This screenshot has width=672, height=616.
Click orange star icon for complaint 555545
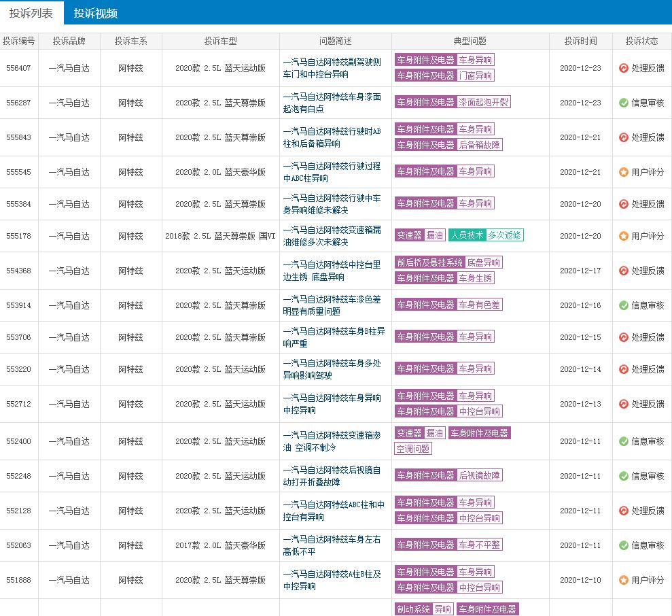[623, 172]
